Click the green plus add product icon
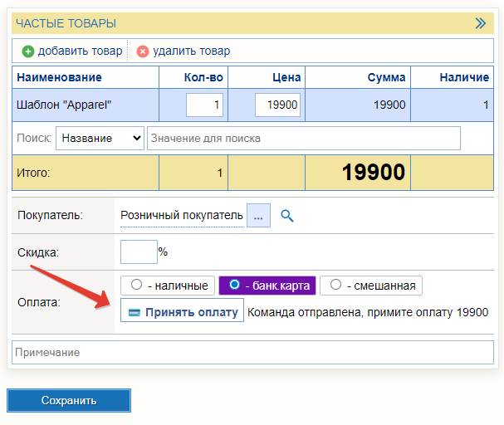Viewport: 504px width, 425px height. tap(27, 51)
